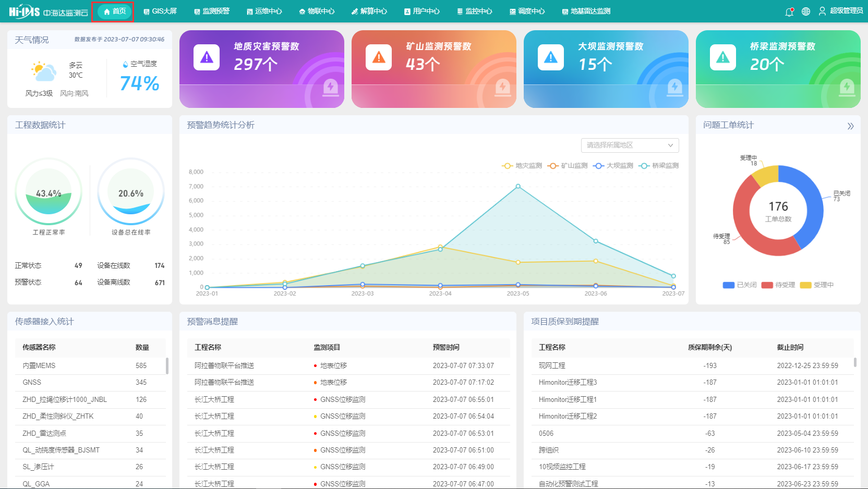Click the 矿山监测预警数 warning triangle icon
This screenshot has width=868, height=489.
coord(379,57)
